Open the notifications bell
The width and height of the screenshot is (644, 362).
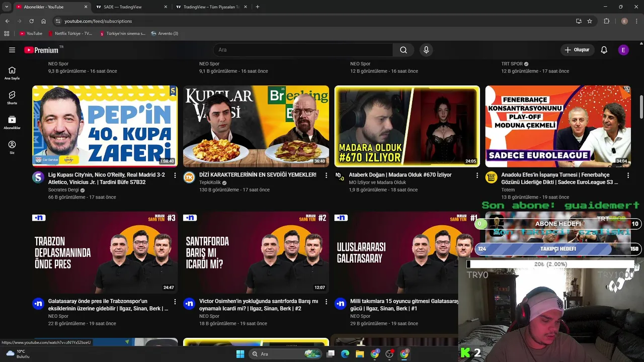(604, 50)
